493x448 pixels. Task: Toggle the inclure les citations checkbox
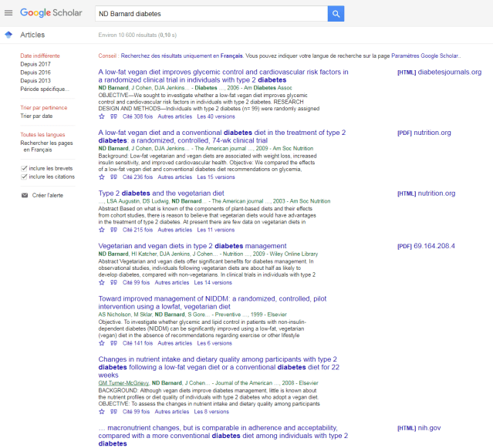[25, 177]
